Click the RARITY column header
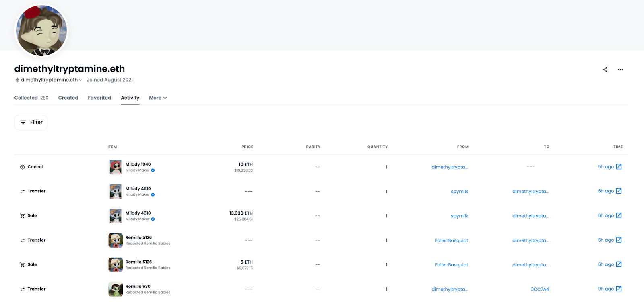The image size is (644, 303). pos(313,147)
